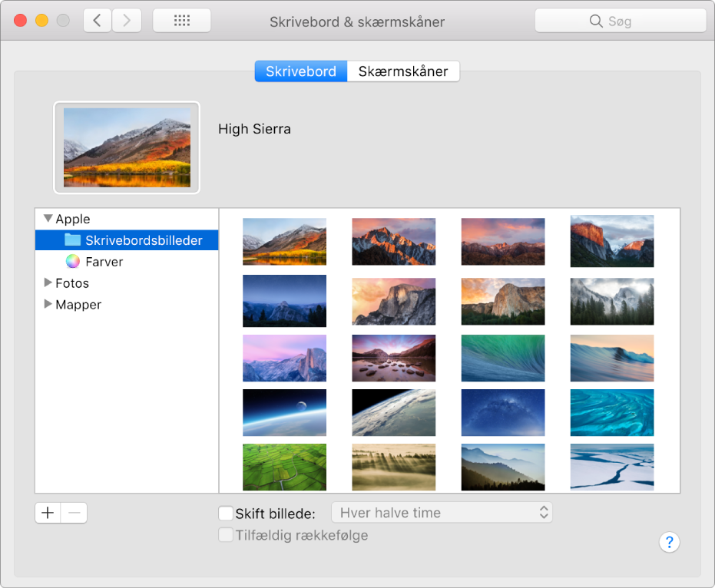Click the High Sierra preview image
The image size is (715, 588).
pos(127,147)
